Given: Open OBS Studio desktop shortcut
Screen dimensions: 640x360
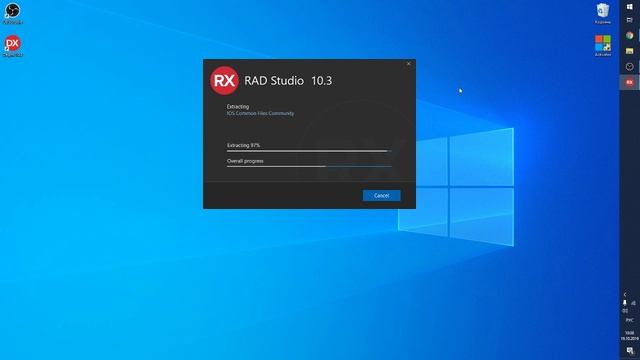Looking at the screenshot, I should [12, 13].
